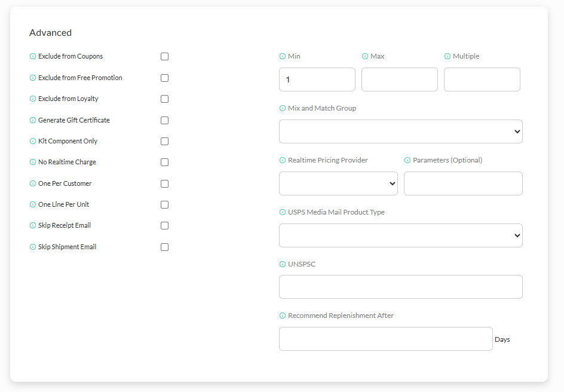
Task: Focus the Min quantity field
Action: coord(317,79)
